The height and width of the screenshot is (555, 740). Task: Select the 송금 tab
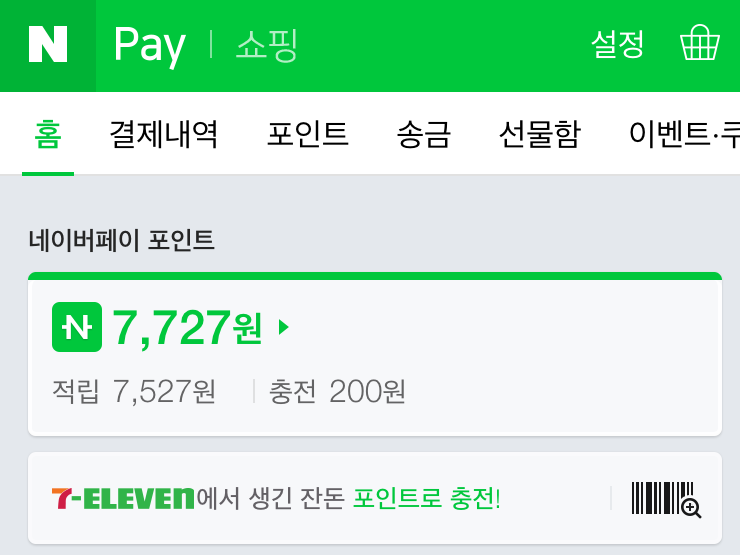[424, 134]
